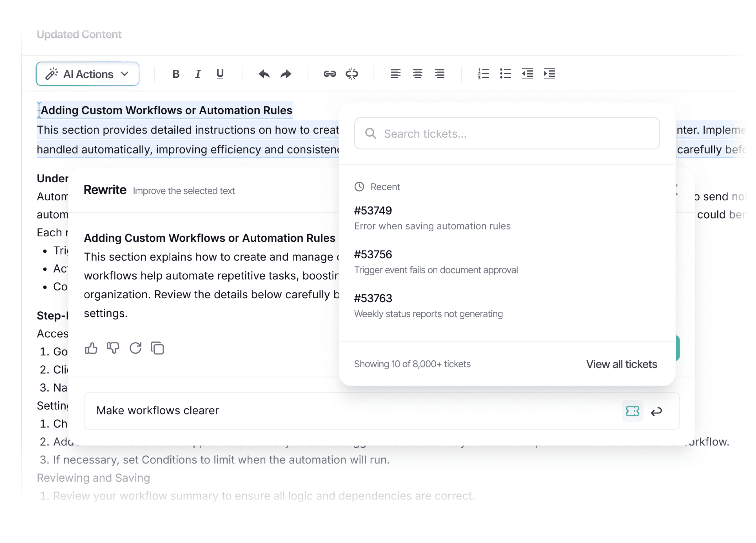Click the thumbs up feedback icon
Viewport: 756px width, 543px height.
point(91,348)
